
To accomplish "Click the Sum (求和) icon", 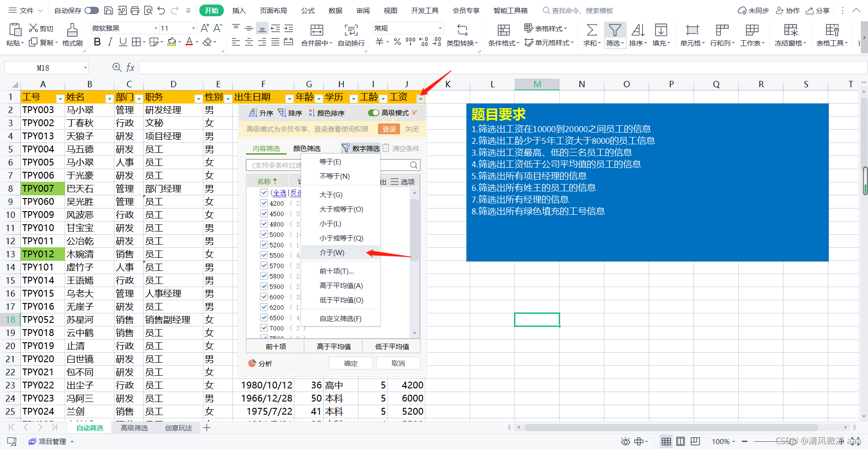I will 591,30.
